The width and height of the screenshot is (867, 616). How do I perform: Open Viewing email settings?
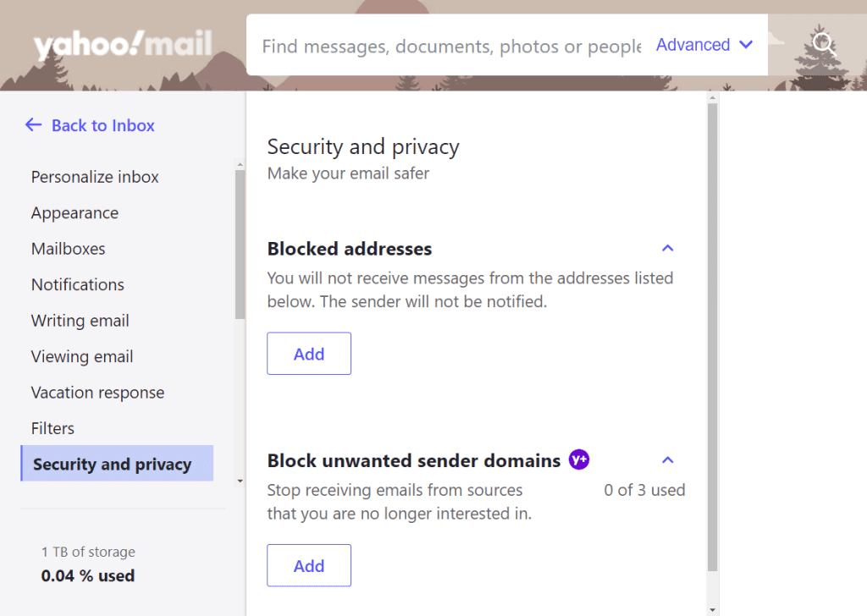point(82,357)
